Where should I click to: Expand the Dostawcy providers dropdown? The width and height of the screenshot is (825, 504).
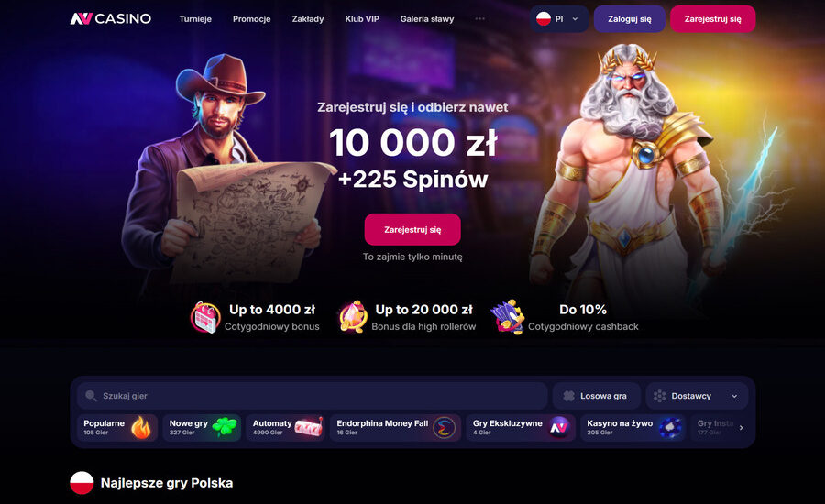697,396
